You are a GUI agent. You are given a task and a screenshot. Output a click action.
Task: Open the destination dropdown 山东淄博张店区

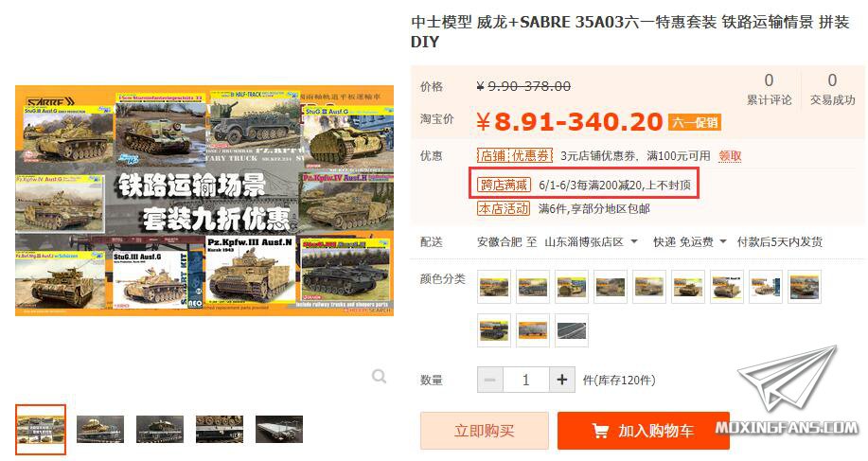[x=592, y=241]
